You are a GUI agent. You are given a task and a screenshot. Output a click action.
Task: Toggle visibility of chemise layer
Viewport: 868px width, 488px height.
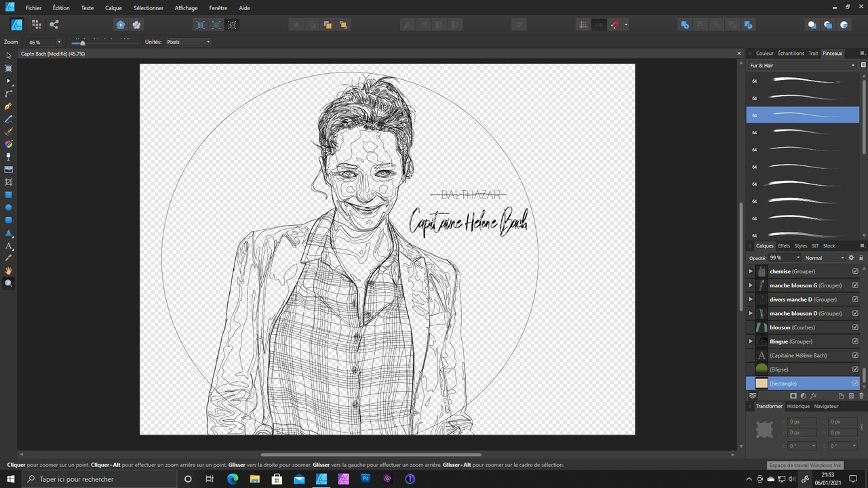(x=855, y=271)
